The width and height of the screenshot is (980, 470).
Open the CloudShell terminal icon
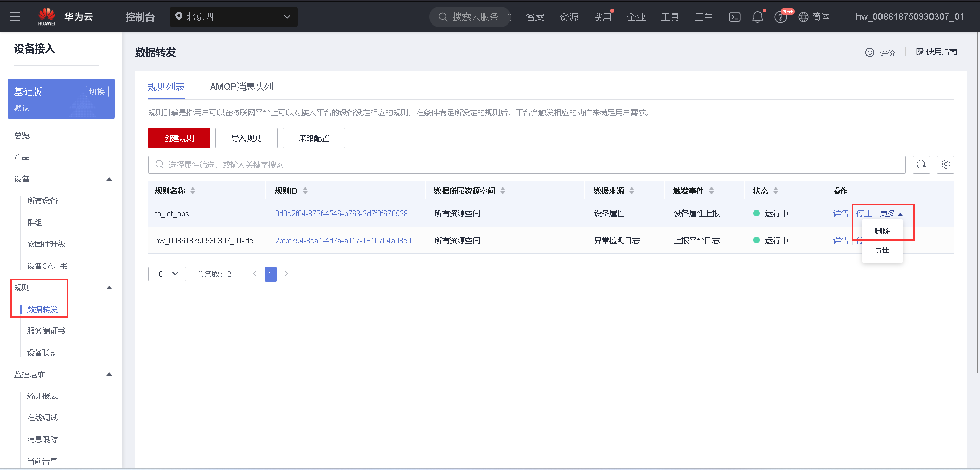pyautogui.click(x=734, y=17)
